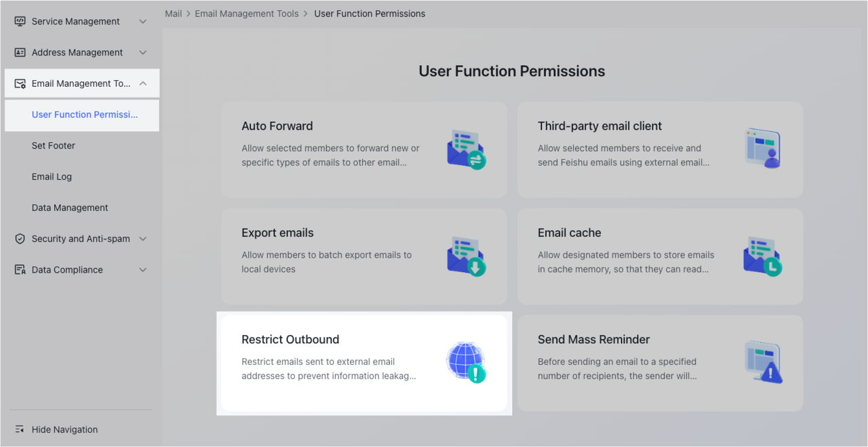Expand Address Management with its chevron
Screen dimensions: 868x447
(142, 53)
